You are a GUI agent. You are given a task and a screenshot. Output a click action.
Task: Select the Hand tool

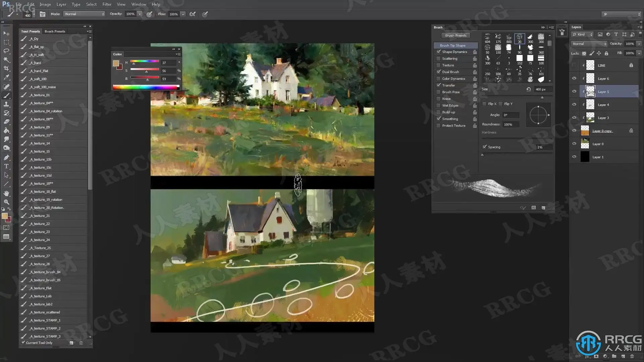[x=6, y=193]
